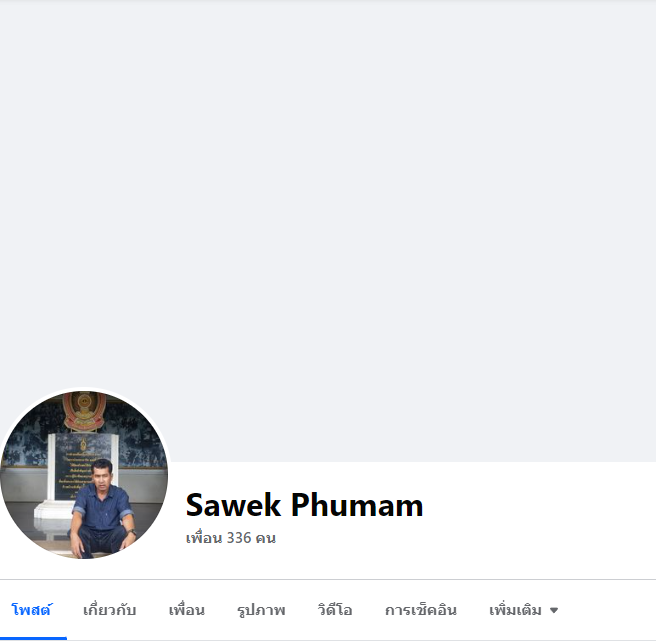Show check-ins via the การเช็คอิน item
Viewport: 656px width, 641px height.
click(x=421, y=610)
